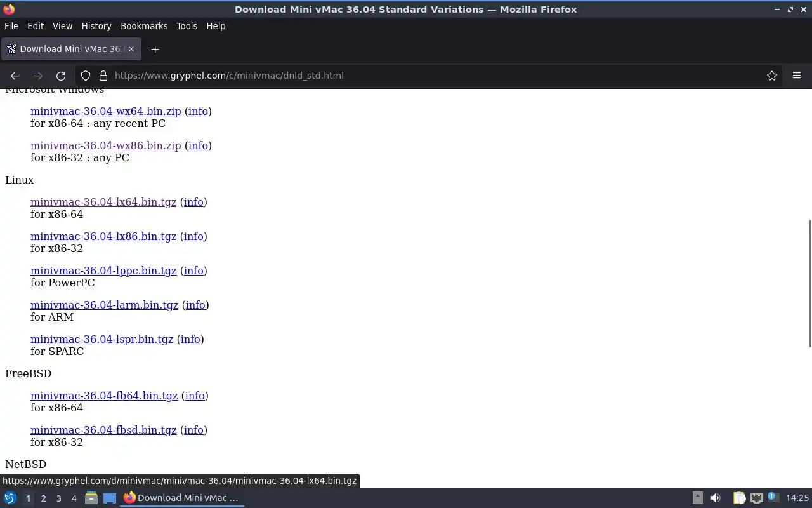Image resolution: width=812 pixels, height=508 pixels.
Task: Click the NetBSD section heading
Action: (x=26, y=464)
